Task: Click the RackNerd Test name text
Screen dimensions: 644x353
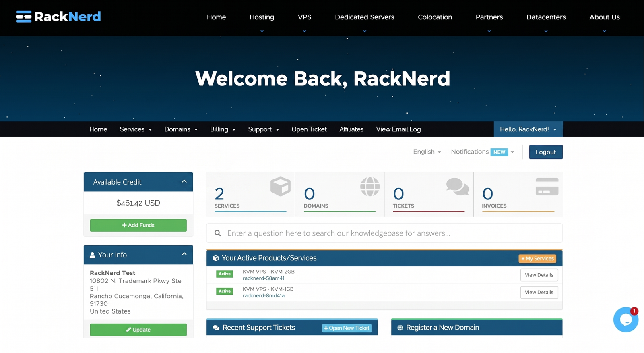Action: 112,273
